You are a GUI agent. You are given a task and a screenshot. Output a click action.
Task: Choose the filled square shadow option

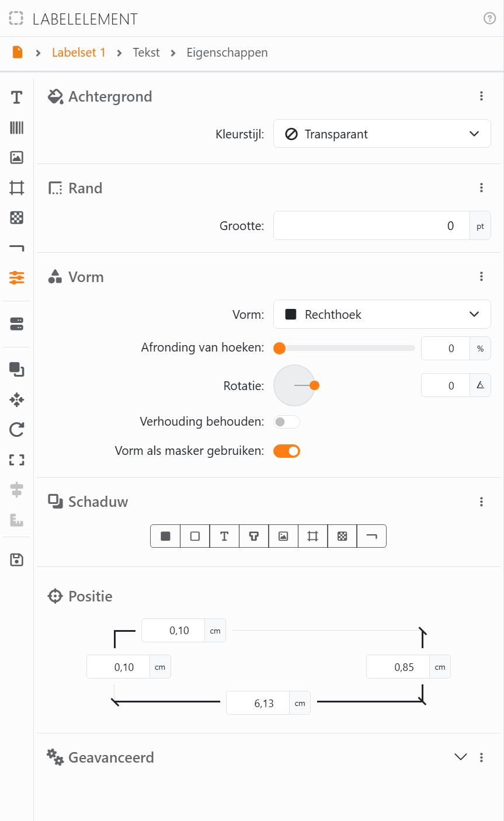(166, 536)
